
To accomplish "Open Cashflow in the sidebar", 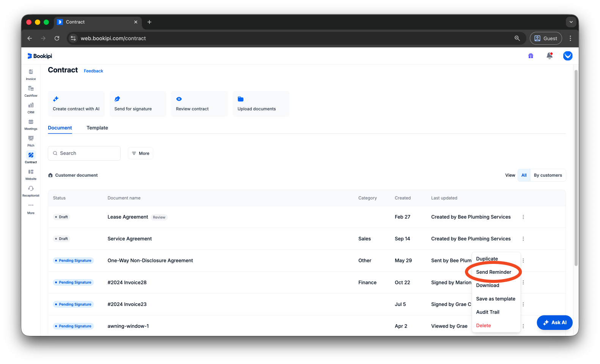I will click(31, 91).
